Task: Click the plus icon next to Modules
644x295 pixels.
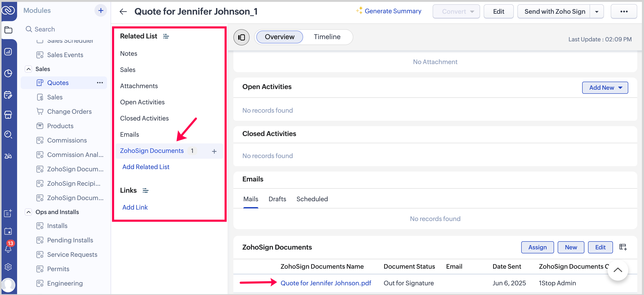Action: [x=101, y=11]
